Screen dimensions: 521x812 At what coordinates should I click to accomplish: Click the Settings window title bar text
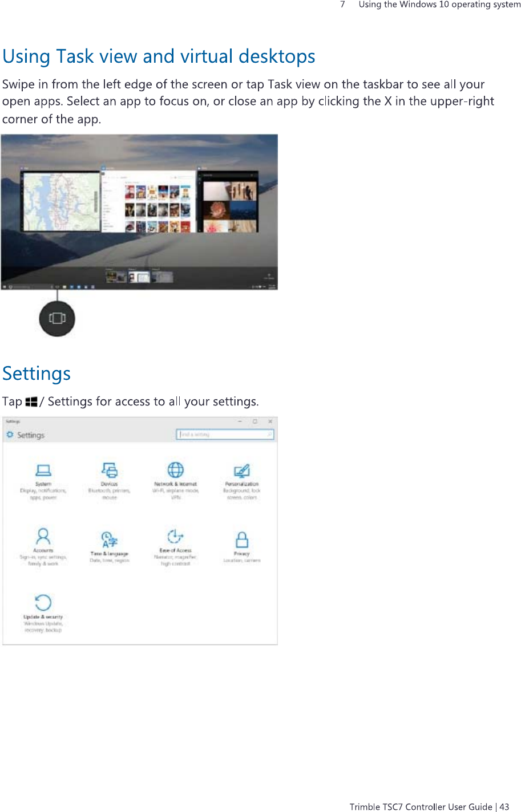click(13, 421)
